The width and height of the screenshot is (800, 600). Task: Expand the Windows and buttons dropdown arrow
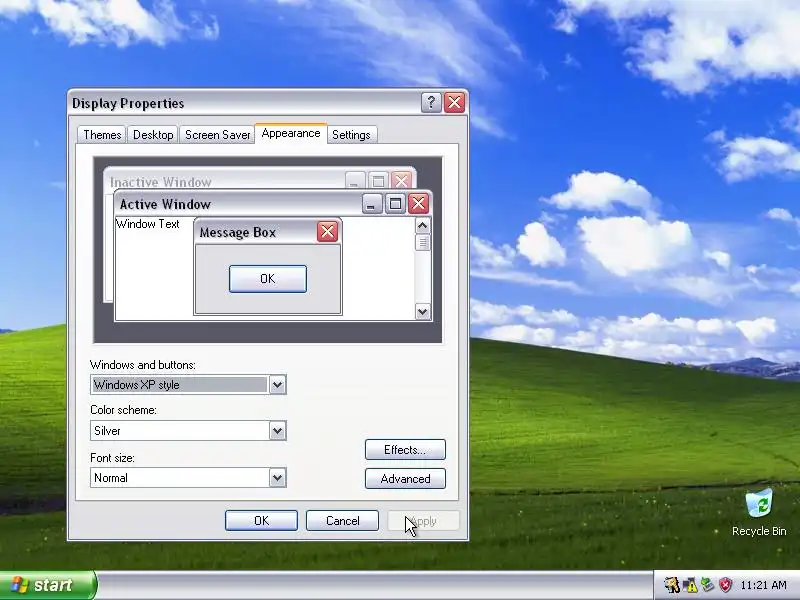[277, 385]
